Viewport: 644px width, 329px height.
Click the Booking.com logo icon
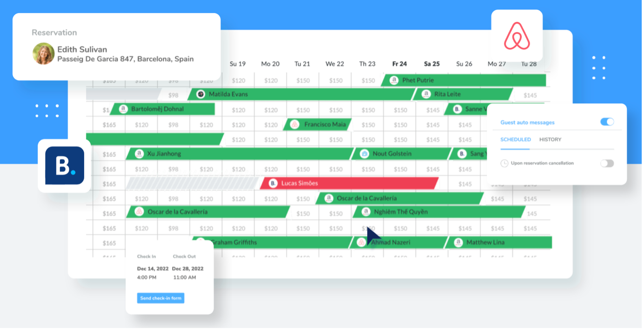tap(65, 166)
